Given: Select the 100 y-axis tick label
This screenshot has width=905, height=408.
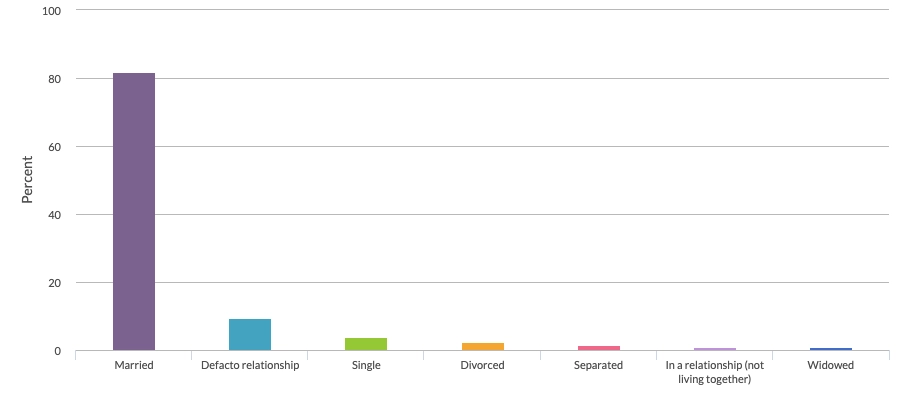Looking at the screenshot, I should tap(52, 11).
